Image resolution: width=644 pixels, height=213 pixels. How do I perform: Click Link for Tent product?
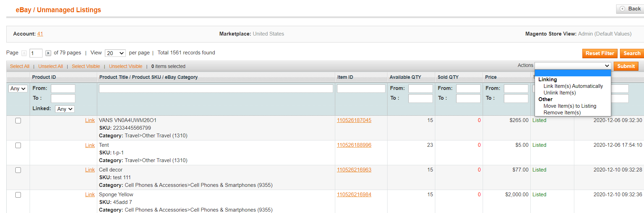coord(90,145)
